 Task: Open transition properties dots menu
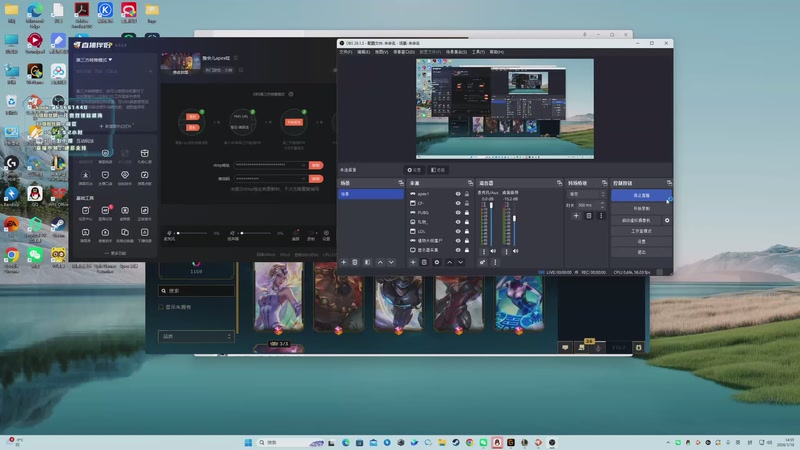[601, 216]
